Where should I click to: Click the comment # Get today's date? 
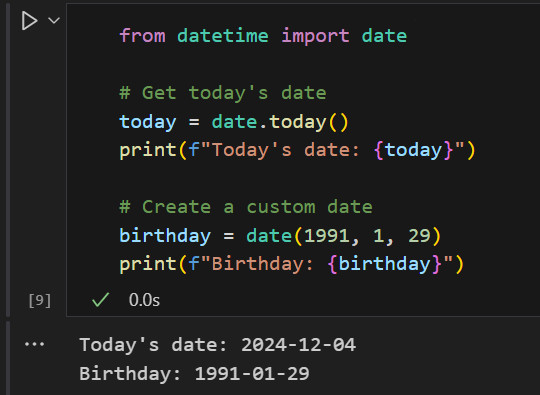pos(223,93)
